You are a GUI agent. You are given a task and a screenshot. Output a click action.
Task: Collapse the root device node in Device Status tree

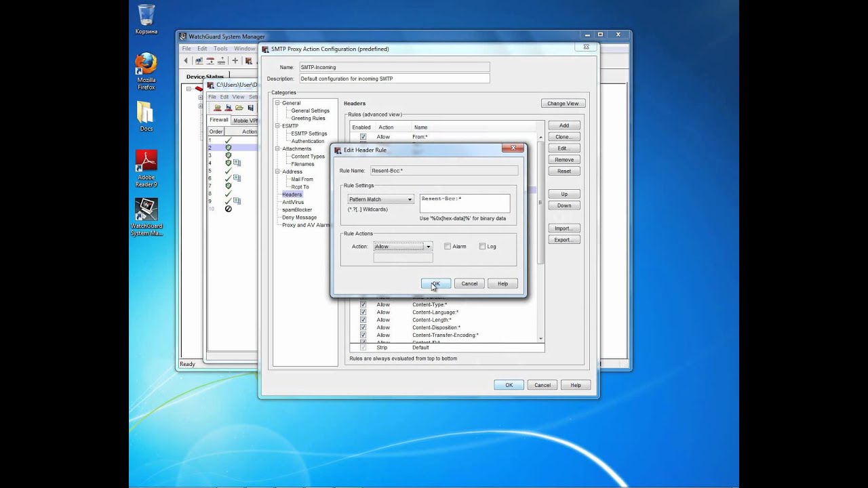click(x=189, y=89)
